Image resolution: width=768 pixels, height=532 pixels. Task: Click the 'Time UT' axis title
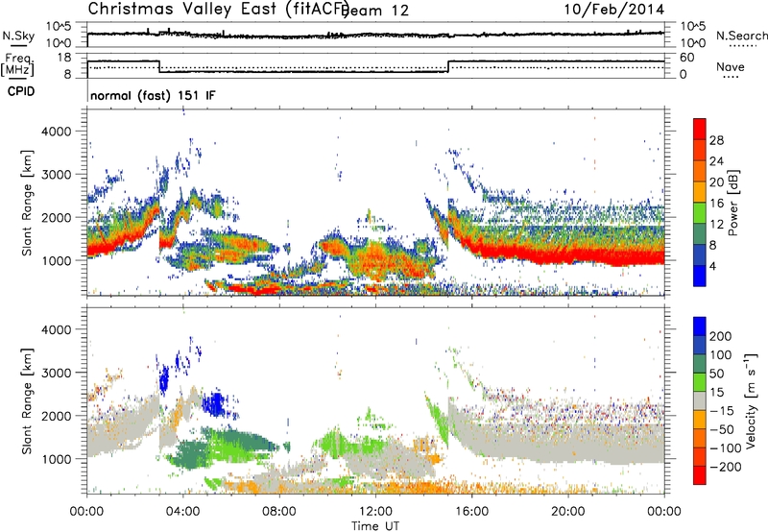click(375, 526)
